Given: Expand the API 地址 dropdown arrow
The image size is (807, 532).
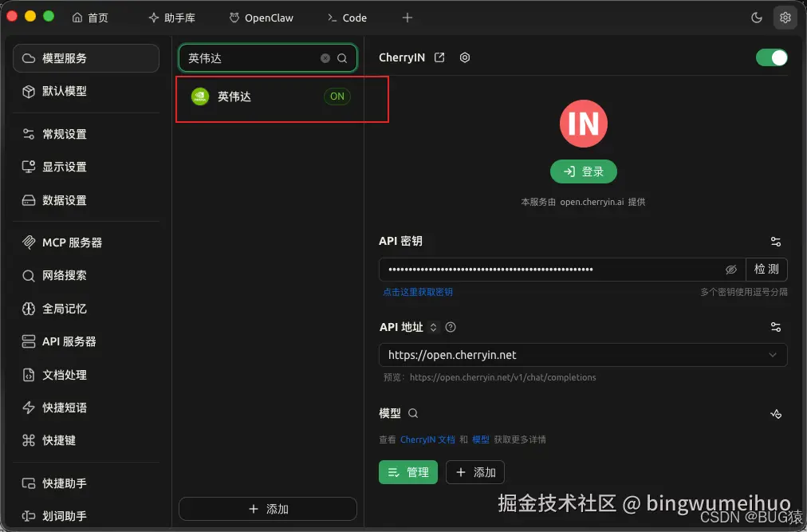Looking at the screenshot, I should [772, 355].
